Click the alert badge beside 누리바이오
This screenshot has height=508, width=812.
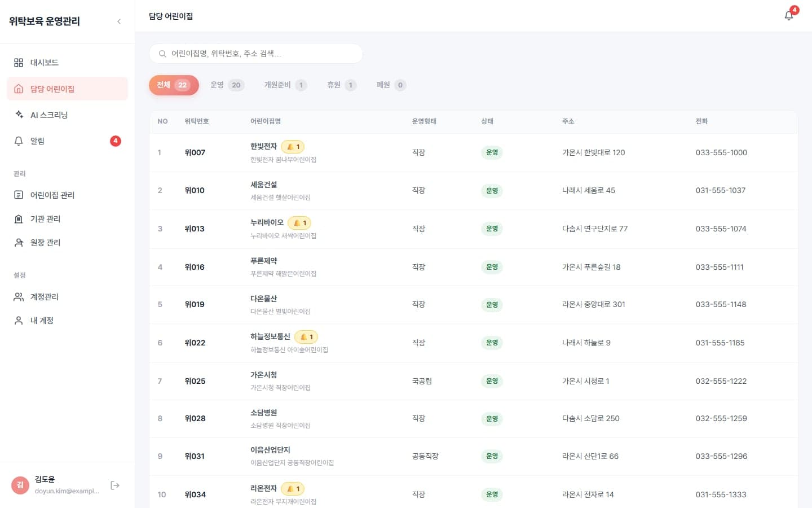coord(299,223)
